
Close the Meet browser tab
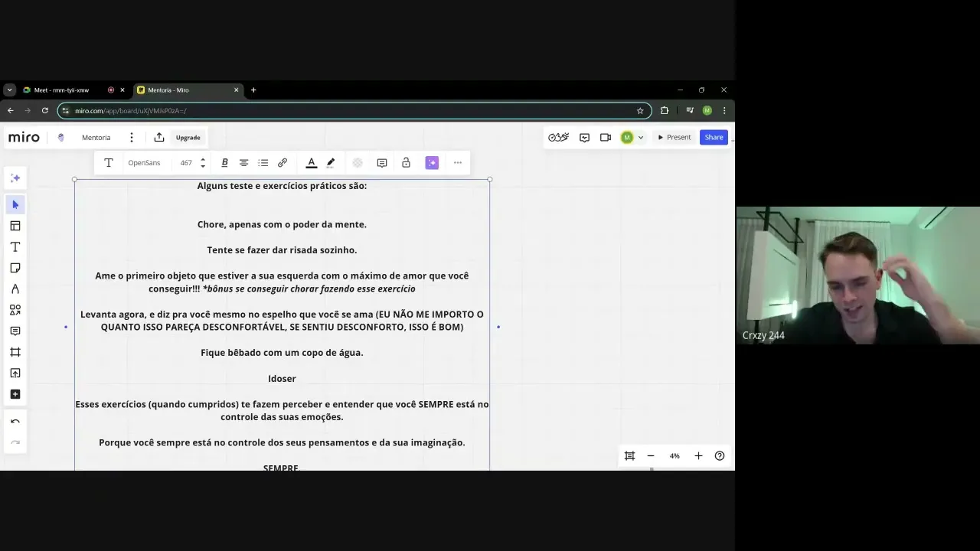coord(122,90)
